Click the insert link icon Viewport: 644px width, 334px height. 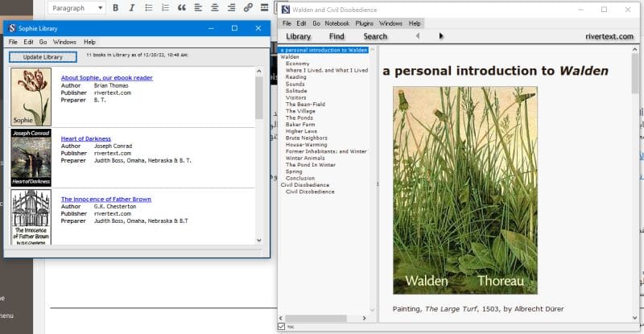click(x=248, y=8)
